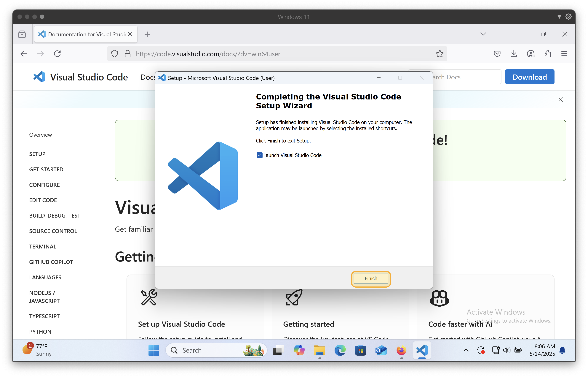The height and width of the screenshot is (377, 588).
Task: Open the VM title bar dropdown triangle
Action: [559, 17]
